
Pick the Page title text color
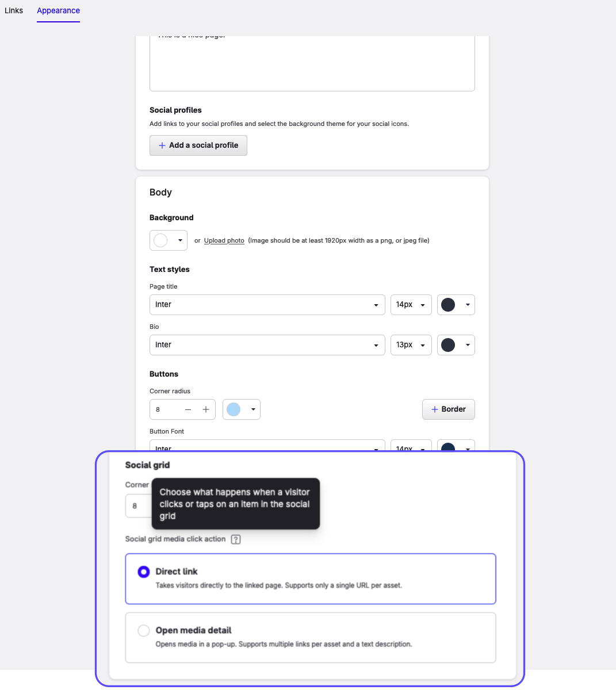[456, 305]
